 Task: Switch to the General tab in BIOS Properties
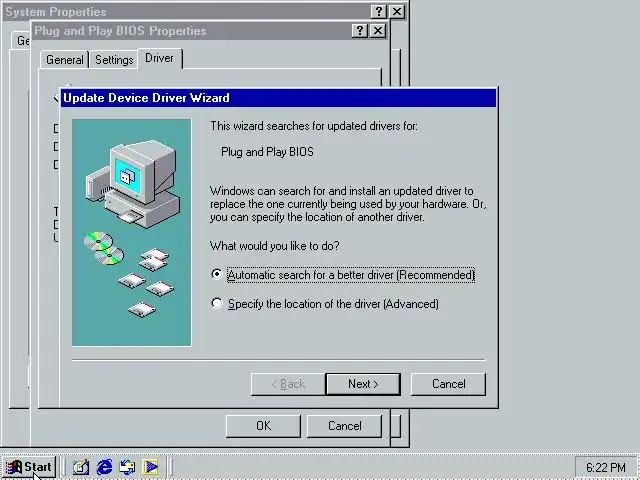coord(64,60)
